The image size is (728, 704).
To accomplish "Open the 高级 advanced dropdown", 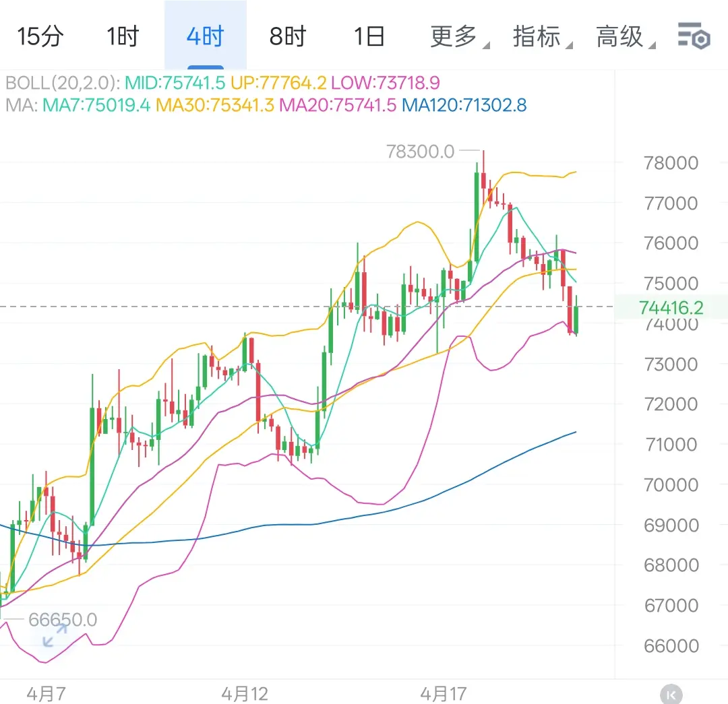I will pyautogui.click(x=625, y=36).
